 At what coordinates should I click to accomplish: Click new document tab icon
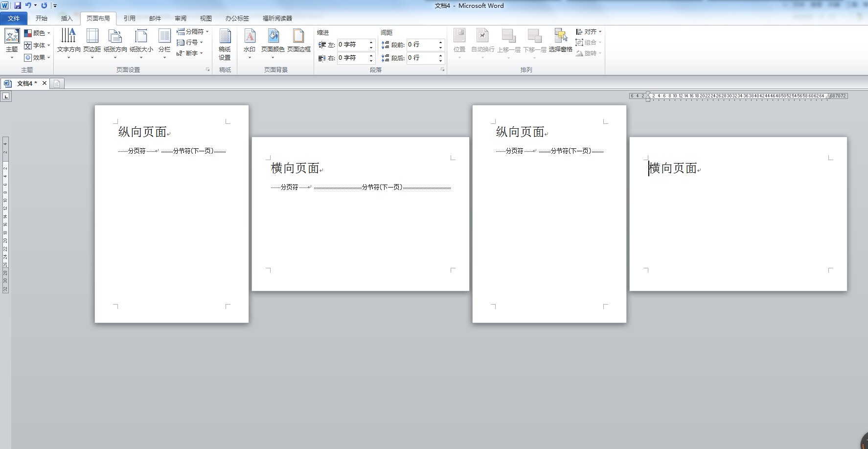point(57,84)
